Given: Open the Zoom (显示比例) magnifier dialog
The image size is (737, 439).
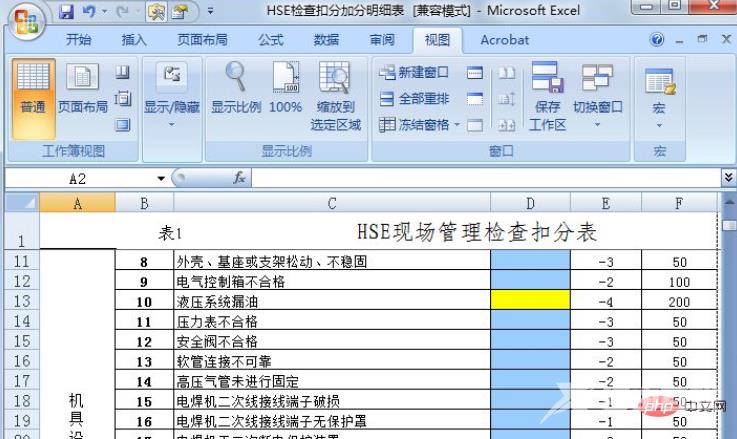Looking at the screenshot, I should click(x=236, y=88).
